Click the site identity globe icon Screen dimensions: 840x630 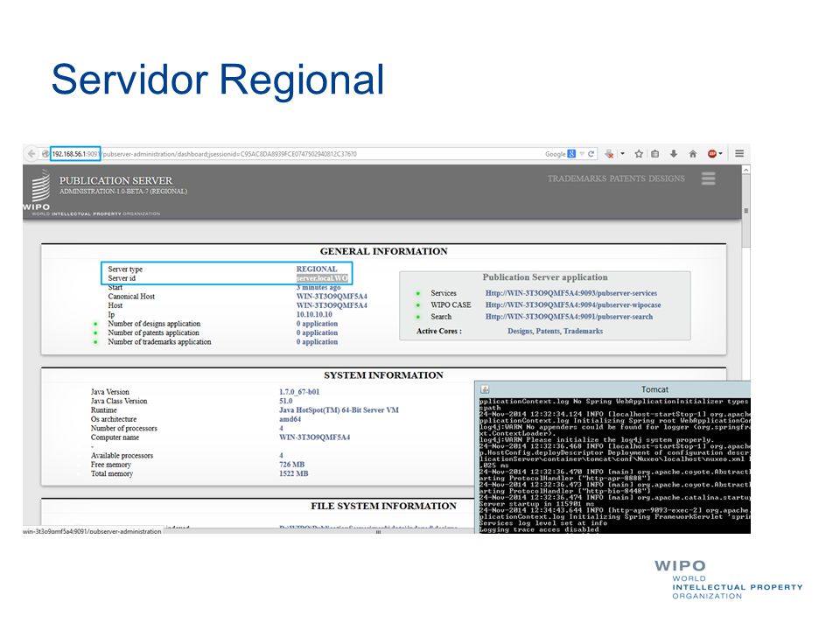click(x=45, y=154)
